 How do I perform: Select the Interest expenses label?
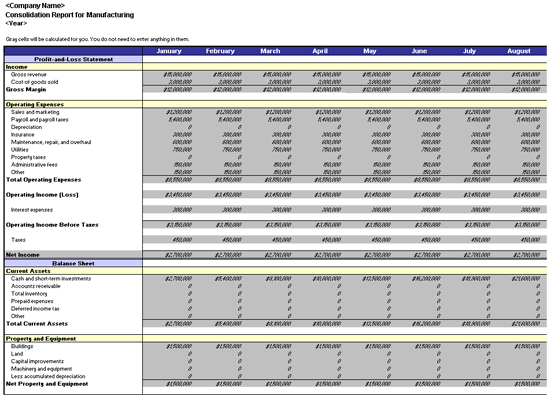[x=32, y=210]
